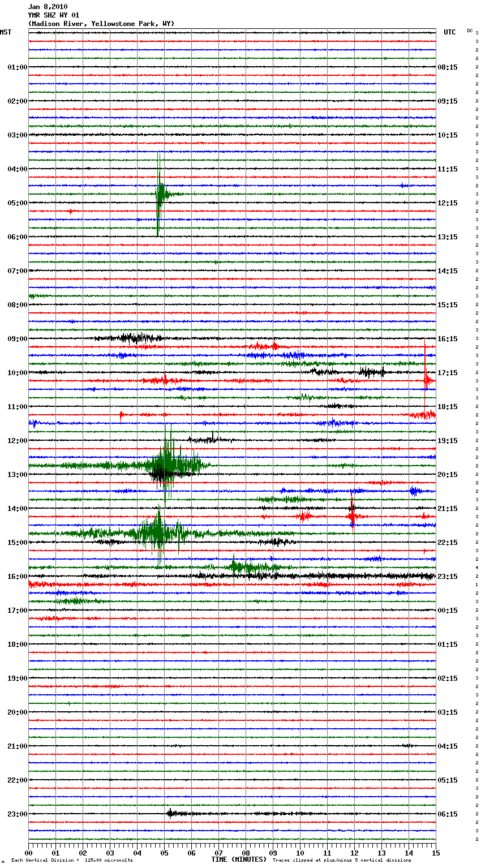Image resolution: width=481 pixels, height=868 pixels.
Task: Click the '15' minute tick label
Action: 436,853
